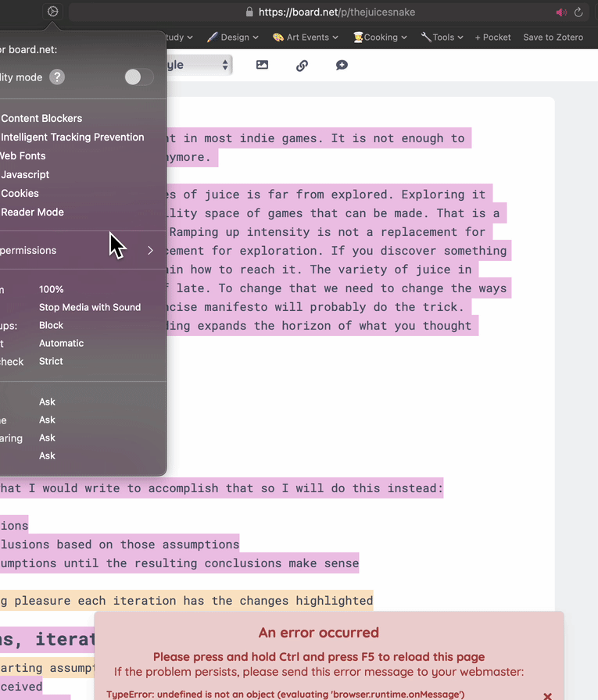Open the text style dropdown
Viewport: 598px width, 700px height.
click(x=199, y=66)
